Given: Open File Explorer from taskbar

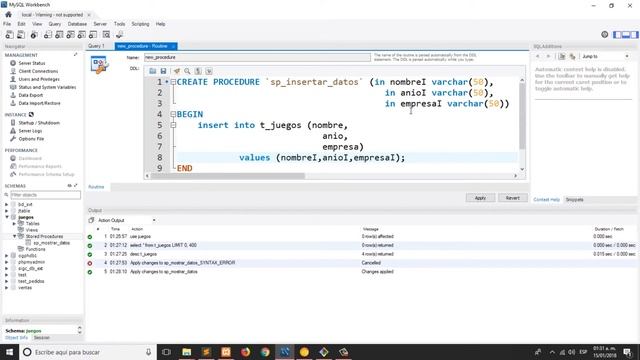Looking at the screenshot, I should pyautogui.click(x=187, y=352).
